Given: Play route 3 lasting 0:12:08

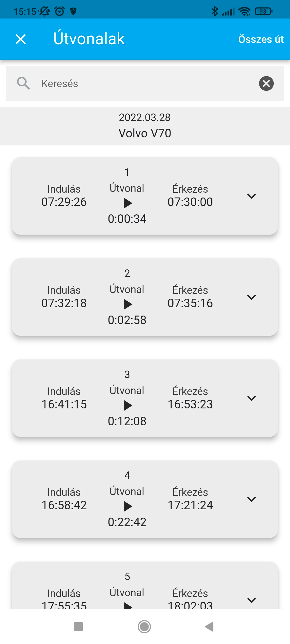Looking at the screenshot, I should [128, 405].
